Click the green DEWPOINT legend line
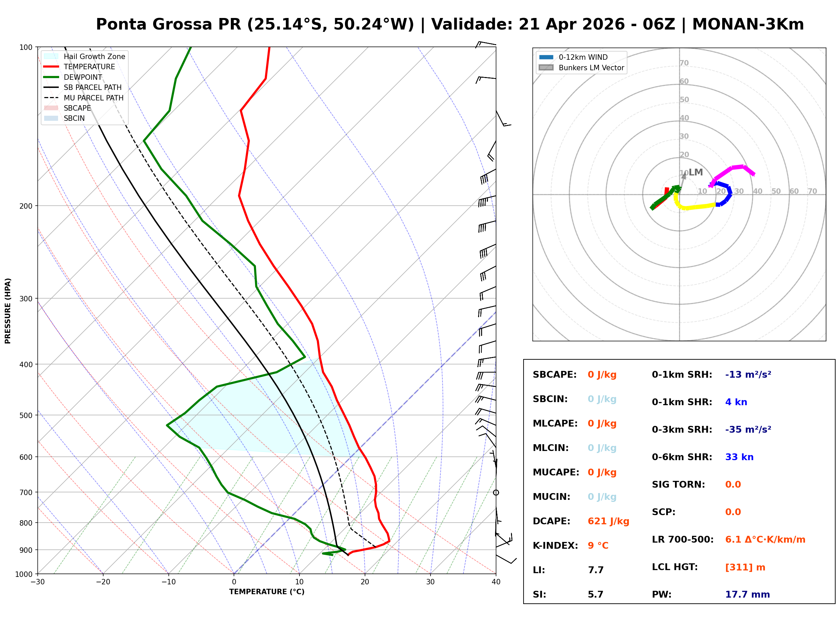The width and height of the screenshot is (840, 621). tap(51, 77)
